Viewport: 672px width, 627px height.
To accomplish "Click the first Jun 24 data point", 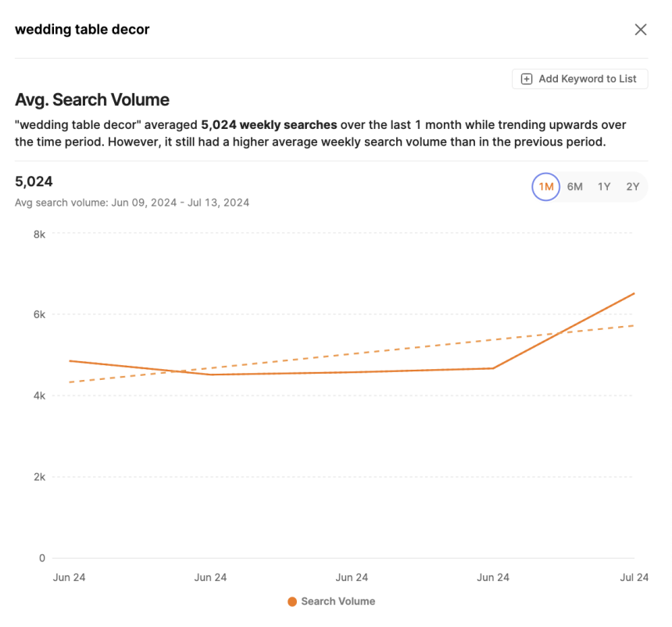I will (x=70, y=361).
